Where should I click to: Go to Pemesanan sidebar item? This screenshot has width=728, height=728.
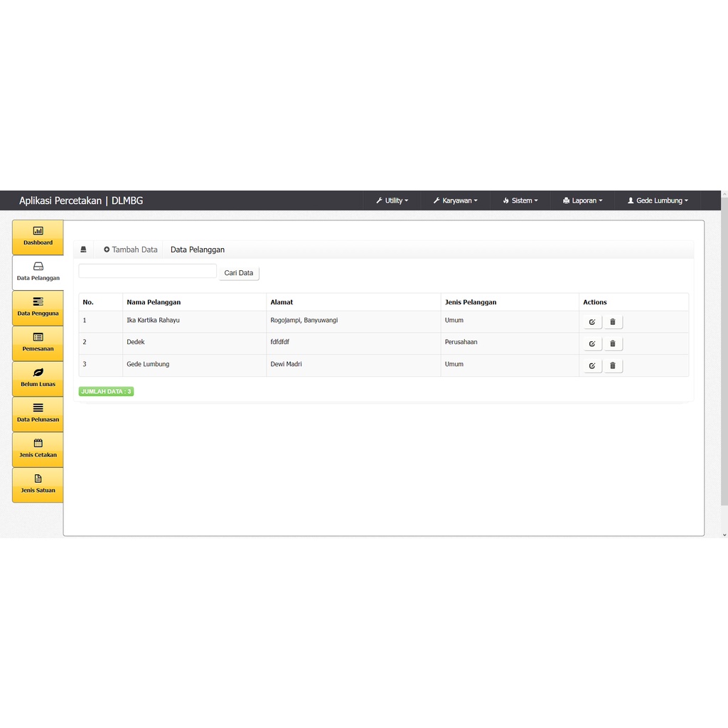pyautogui.click(x=38, y=343)
